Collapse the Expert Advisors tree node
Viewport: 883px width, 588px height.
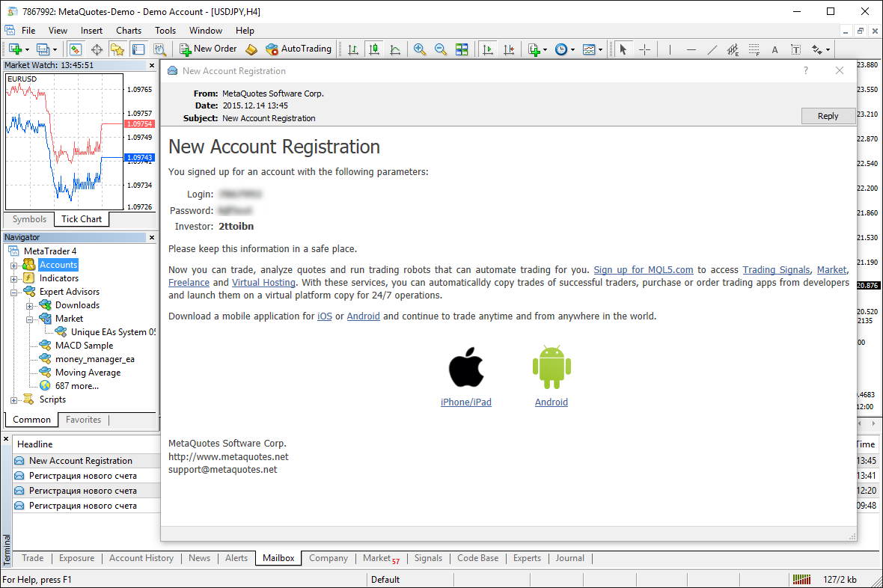(x=14, y=292)
